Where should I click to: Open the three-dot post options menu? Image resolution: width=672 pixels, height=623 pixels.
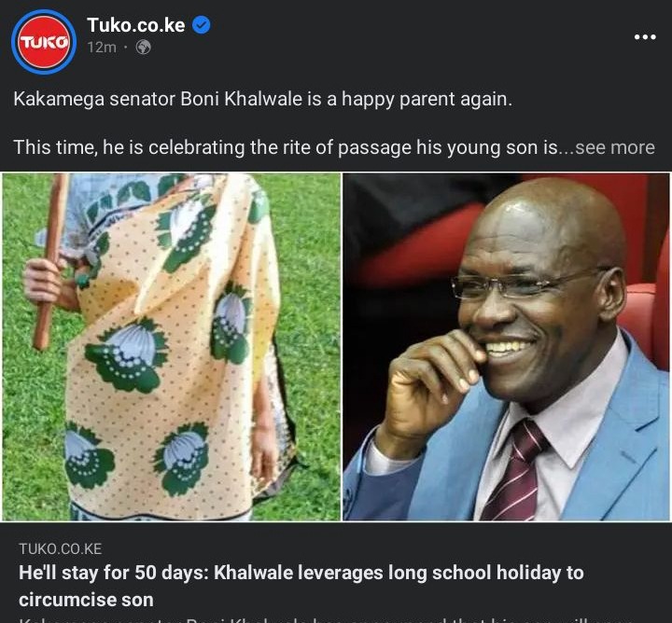pos(645,37)
